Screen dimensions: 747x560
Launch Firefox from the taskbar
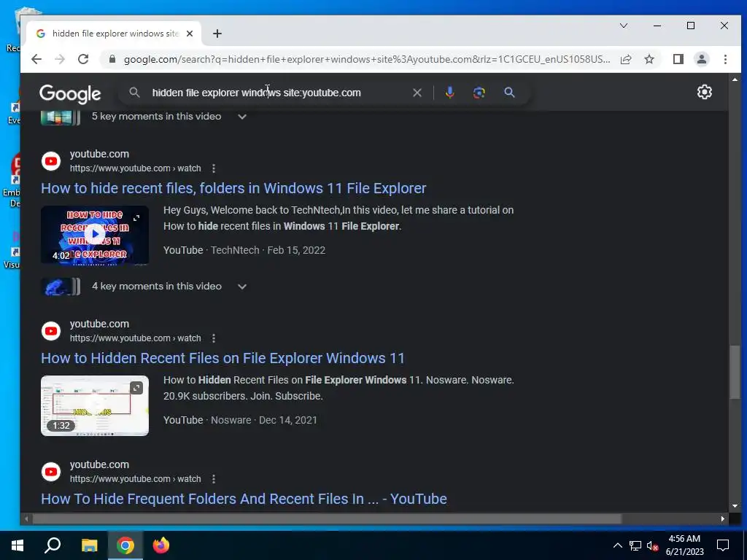pyautogui.click(x=161, y=545)
